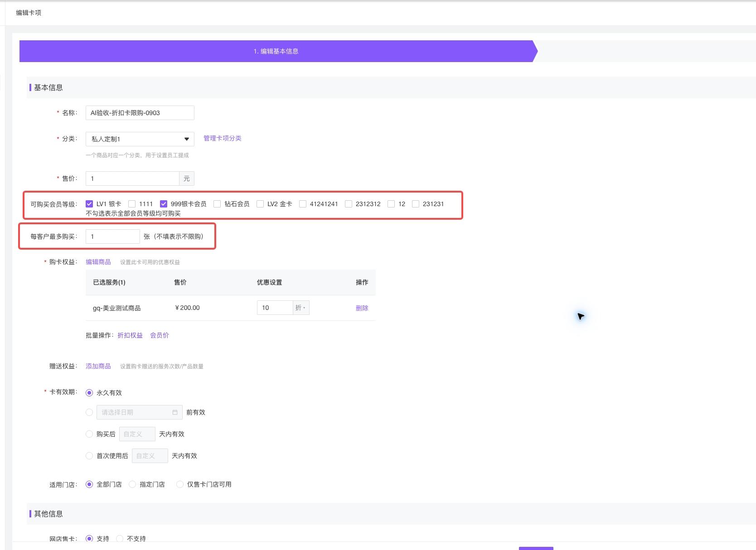The width and height of the screenshot is (756, 550).
Task: Choose 仅售卡门店可用 store option
Action: click(180, 484)
